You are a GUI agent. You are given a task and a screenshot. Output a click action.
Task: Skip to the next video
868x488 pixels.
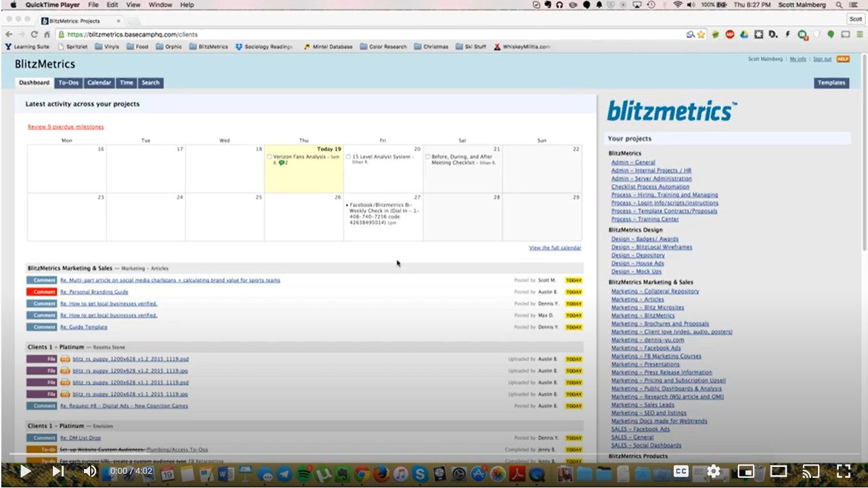(59, 471)
